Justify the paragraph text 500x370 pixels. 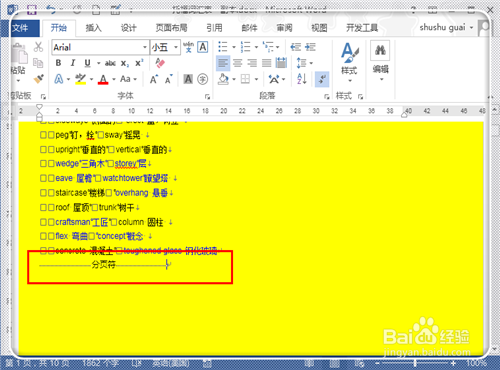267,63
